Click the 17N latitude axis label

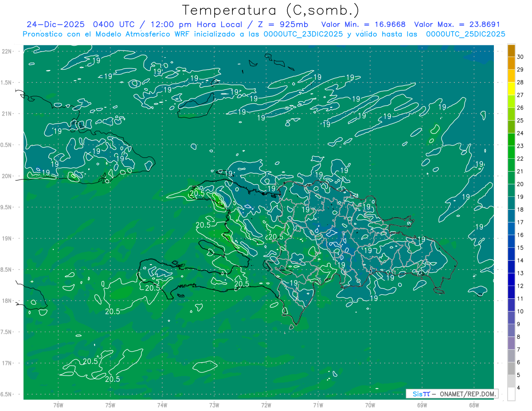pyautogui.click(x=6, y=363)
